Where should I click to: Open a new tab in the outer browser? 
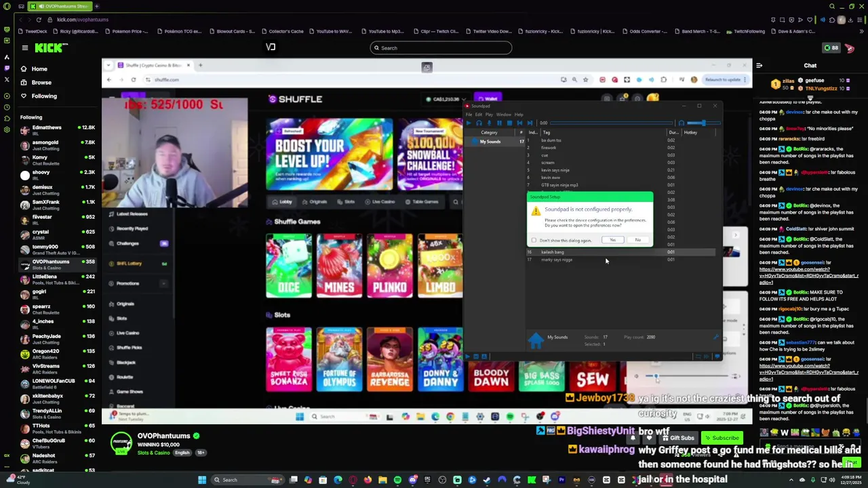pos(96,6)
